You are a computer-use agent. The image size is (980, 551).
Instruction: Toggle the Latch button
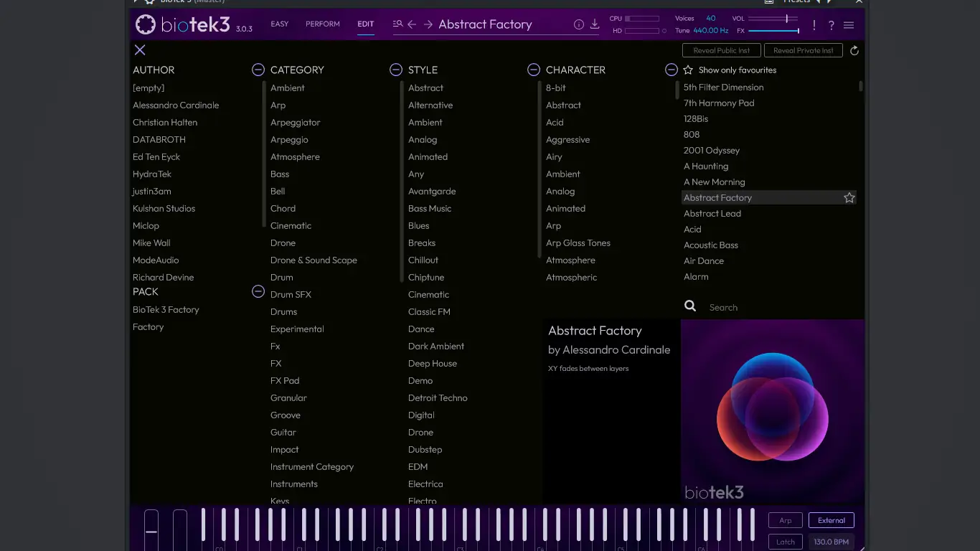click(x=786, y=542)
